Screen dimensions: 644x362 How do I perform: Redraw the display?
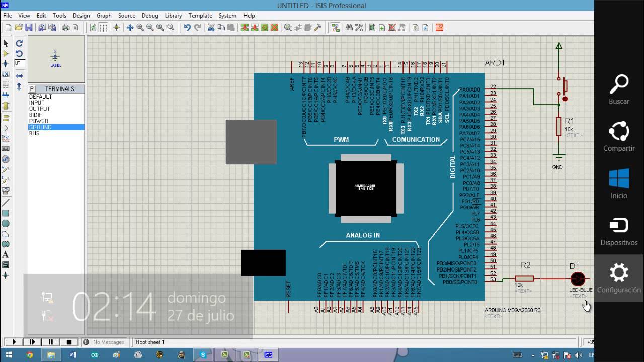pos(93,28)
